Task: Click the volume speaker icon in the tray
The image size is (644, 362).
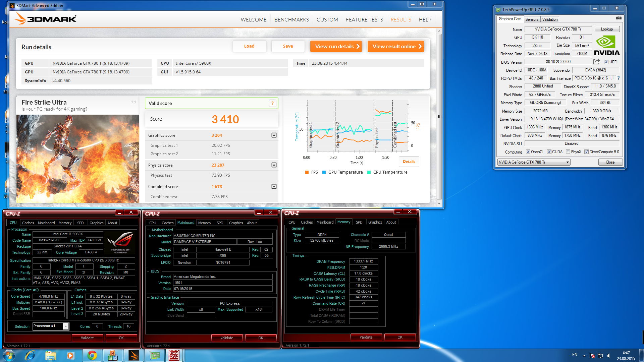Action: click(609, 356)
